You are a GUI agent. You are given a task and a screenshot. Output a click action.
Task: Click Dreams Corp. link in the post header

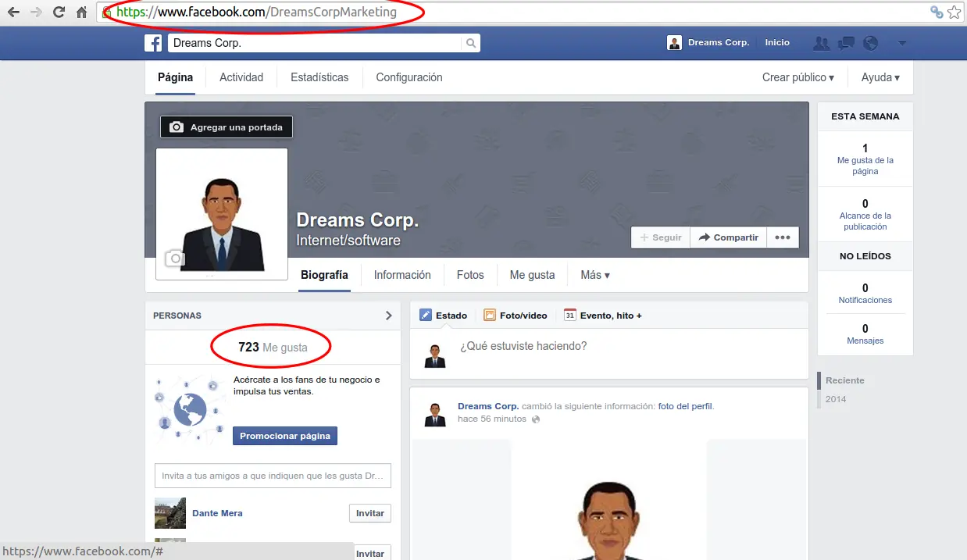pos(488,406)
